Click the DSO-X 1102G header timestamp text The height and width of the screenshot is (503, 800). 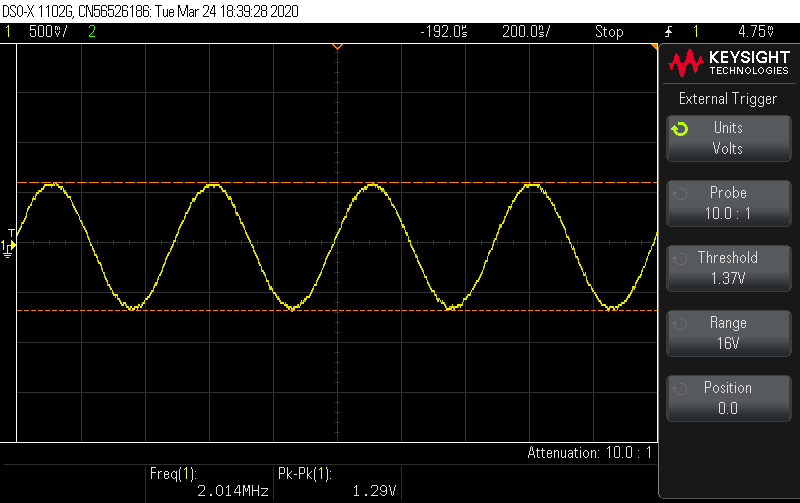pyautogui.click(x=151, y=11)
